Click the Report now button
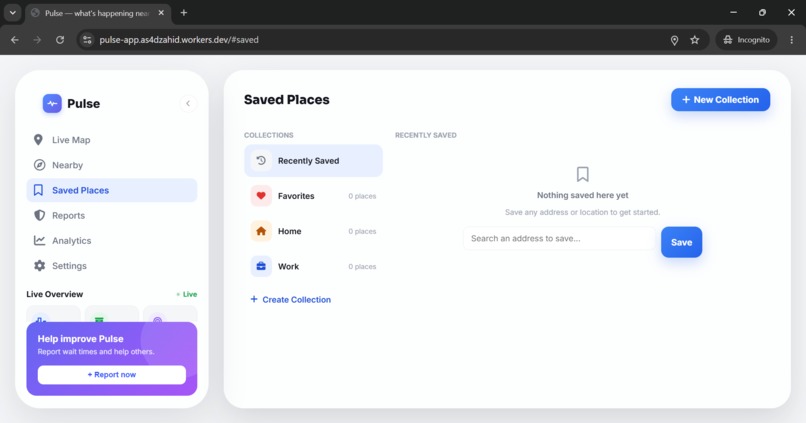 pos(112,375)
